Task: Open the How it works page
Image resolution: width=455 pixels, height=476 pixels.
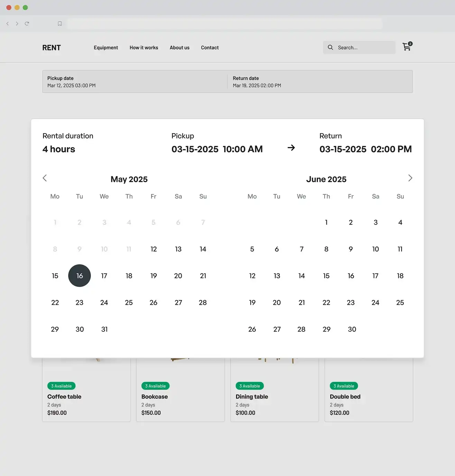Action: pyautogui.click(x=144, y=48)
